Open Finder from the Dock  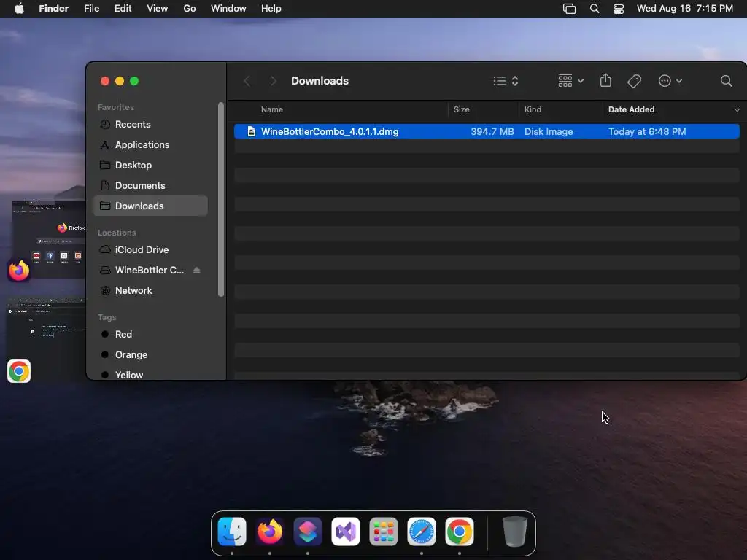(x=232, y=532)
